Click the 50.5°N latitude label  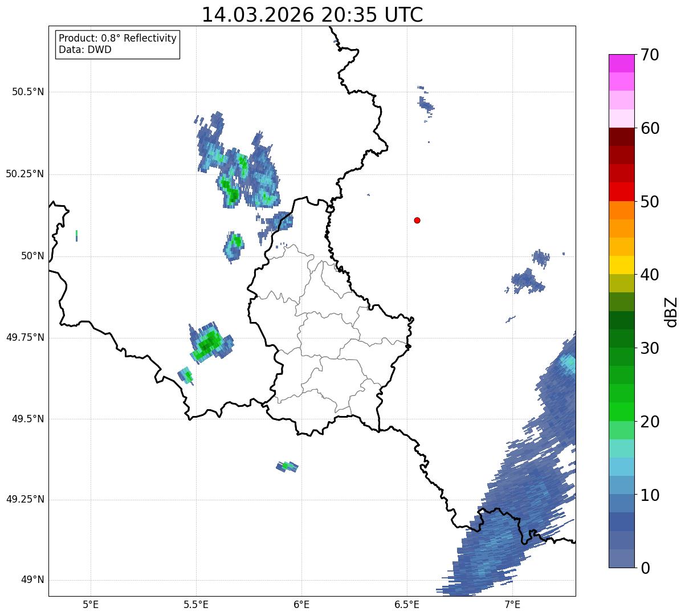pos(28,92)
